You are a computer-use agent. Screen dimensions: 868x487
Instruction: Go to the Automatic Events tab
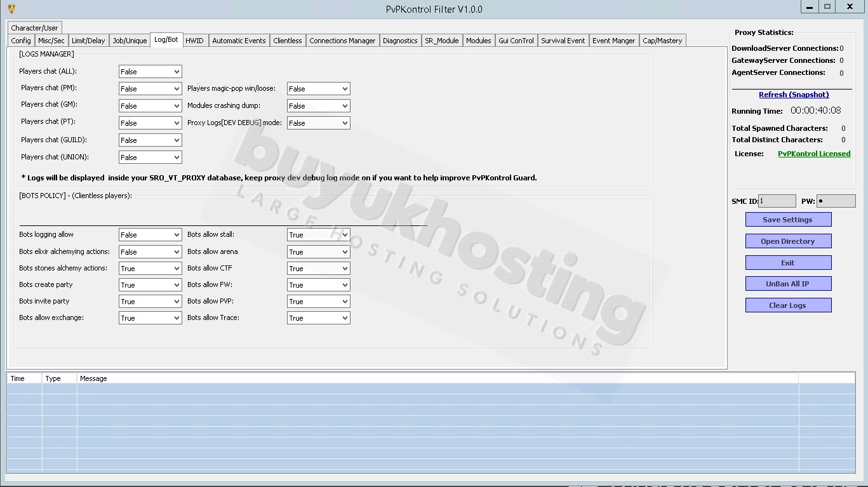pos(239,41)
